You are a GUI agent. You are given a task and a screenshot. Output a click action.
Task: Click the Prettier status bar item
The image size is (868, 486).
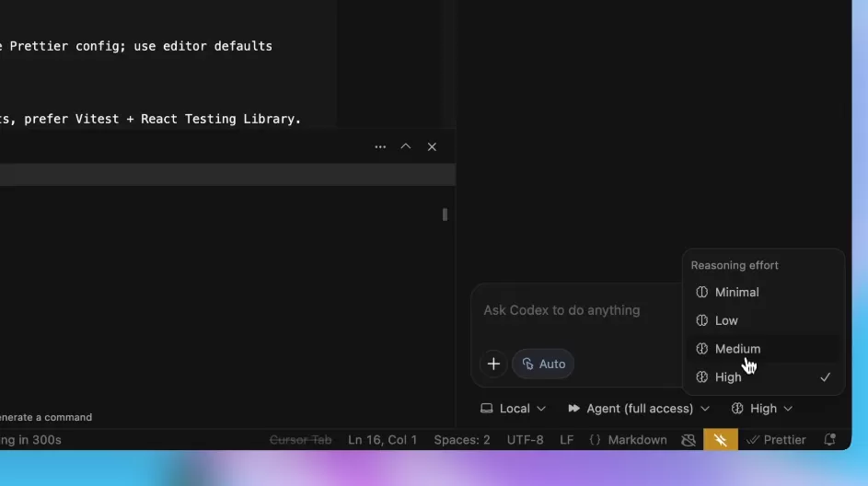776,440
